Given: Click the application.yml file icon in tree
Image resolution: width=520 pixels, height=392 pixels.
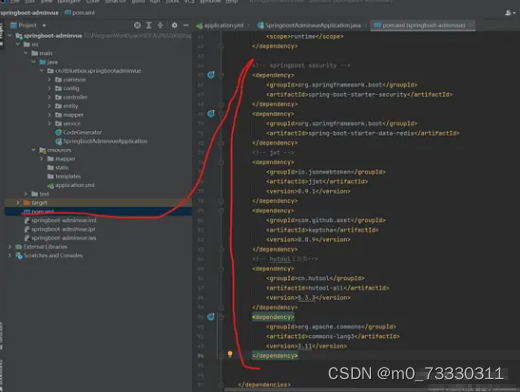Looking at the screenshot, I should 51,185.
